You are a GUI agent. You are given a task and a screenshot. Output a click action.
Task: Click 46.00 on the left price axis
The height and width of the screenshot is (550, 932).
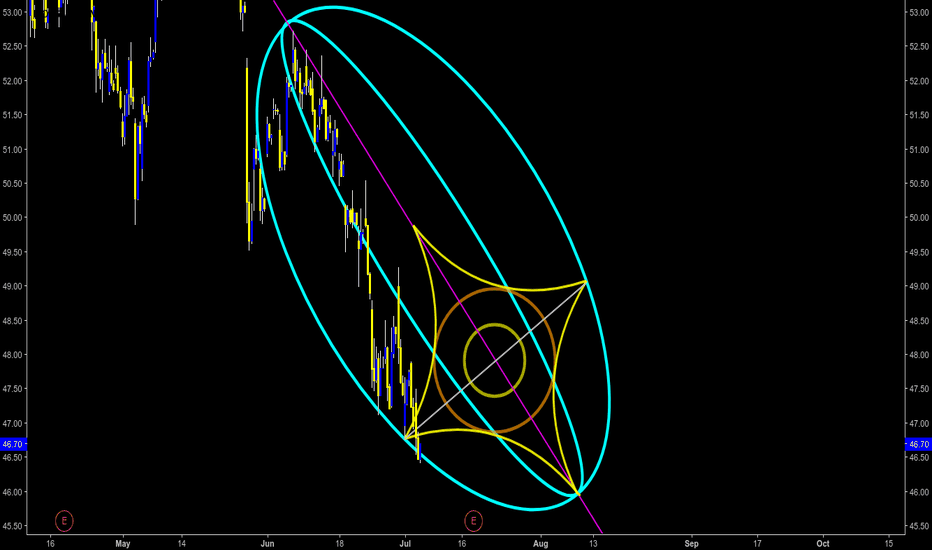pyautogui.click(x=12, y=492)
